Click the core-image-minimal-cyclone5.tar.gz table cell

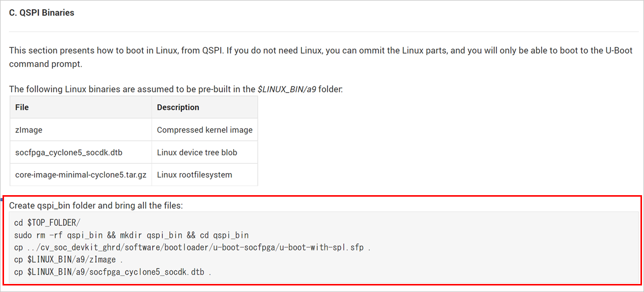point(80,175)
